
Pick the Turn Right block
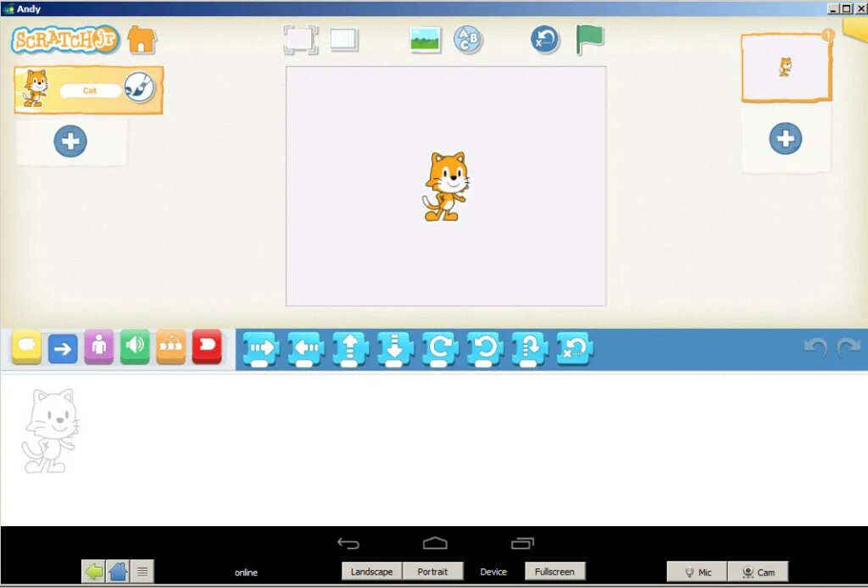coord(441,349)
